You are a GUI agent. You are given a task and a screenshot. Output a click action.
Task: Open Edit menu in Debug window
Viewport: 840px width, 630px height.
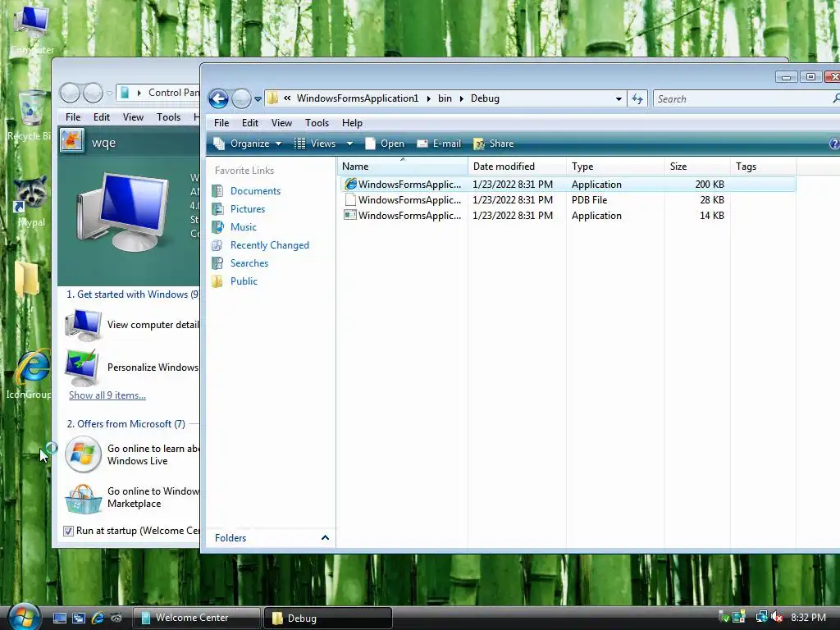pos(249,123)
